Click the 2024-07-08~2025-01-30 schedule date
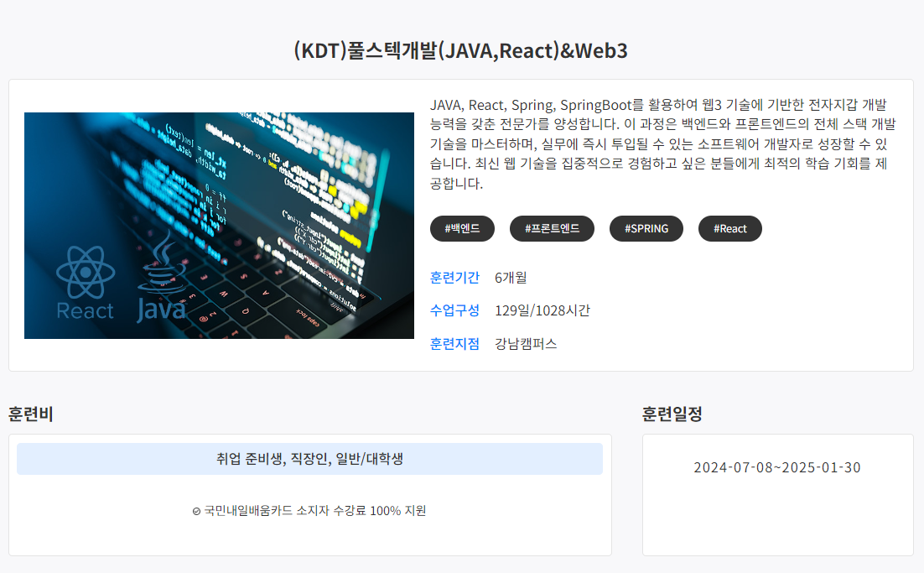 776,467
